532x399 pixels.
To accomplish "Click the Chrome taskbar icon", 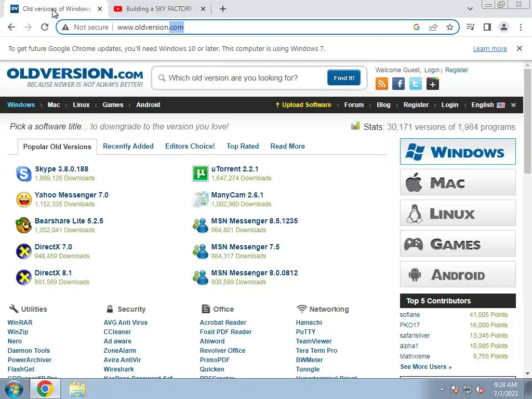I will pyautogui.click(x=45, y=389).
